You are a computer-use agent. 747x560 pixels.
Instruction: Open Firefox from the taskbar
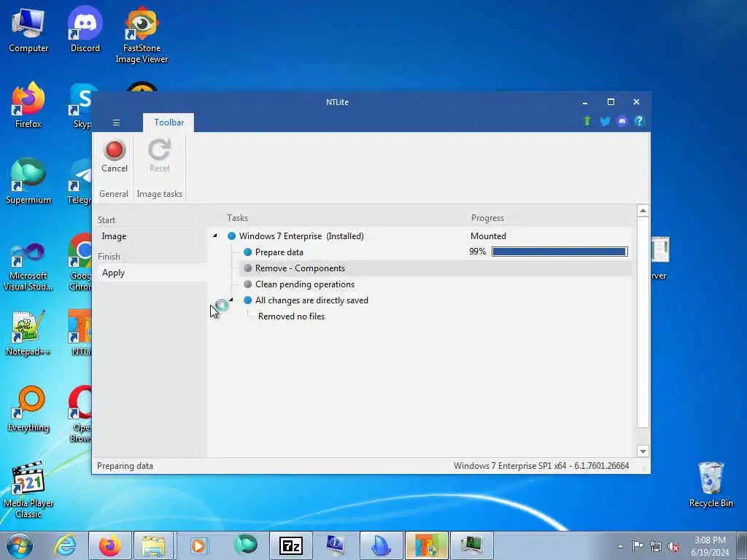pyautogui.click(x=110, y=545)
